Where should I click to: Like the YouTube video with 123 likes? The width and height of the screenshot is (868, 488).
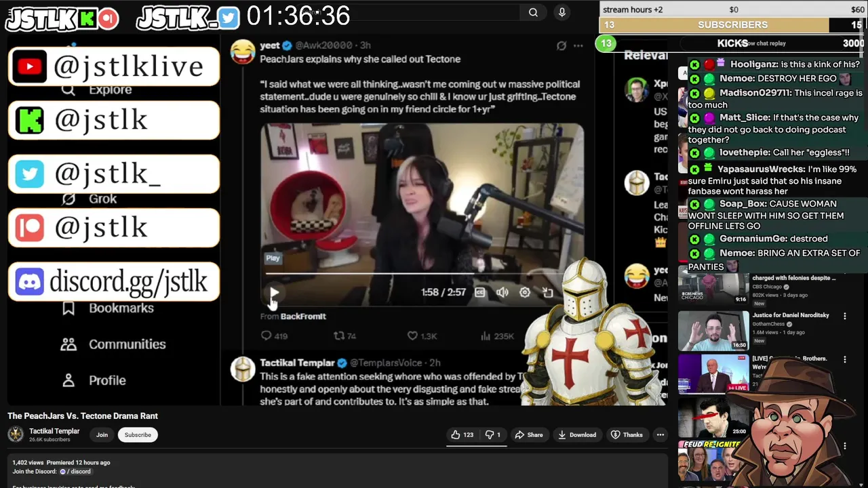point(462,435)
